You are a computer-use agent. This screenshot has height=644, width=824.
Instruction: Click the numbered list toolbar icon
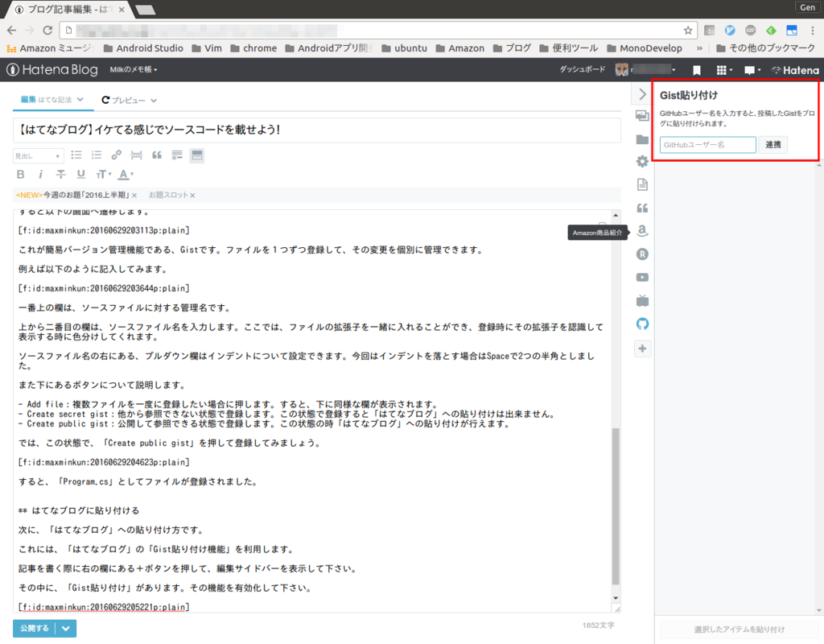pyautogui.click(x=97, y=155)
